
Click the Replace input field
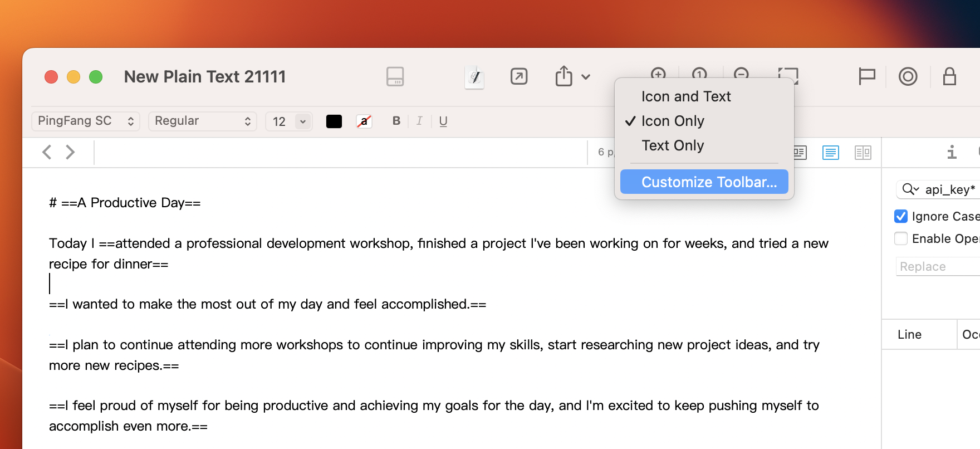tap(938, 266)
